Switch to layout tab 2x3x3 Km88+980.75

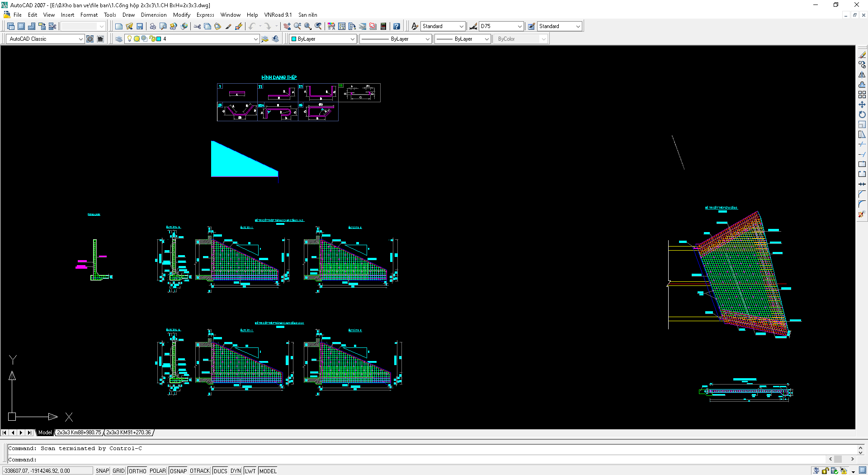pyautogui.click(x=79, y=432)
